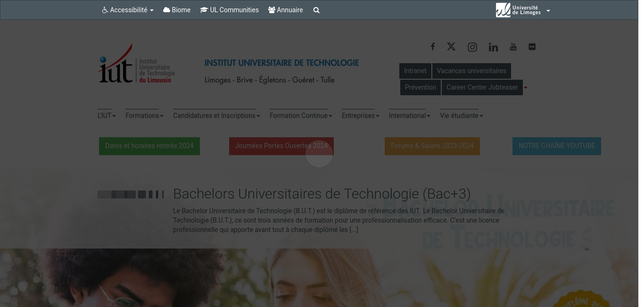Click the Vacances universitaires button

click(x=471, y=71)
